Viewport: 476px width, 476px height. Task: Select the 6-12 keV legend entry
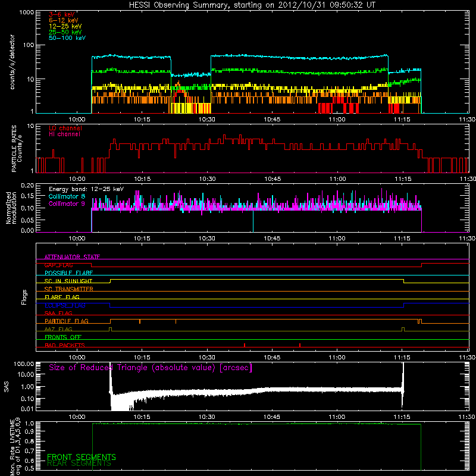[64, 20]
